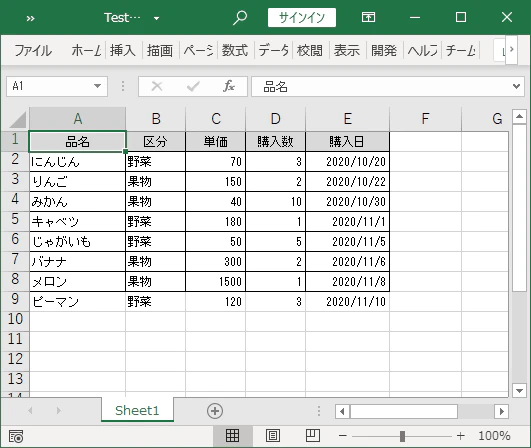Select the 単価 header cell
Image resolution: width=531 pixels, height=448 pixels.
click(215, 142)
